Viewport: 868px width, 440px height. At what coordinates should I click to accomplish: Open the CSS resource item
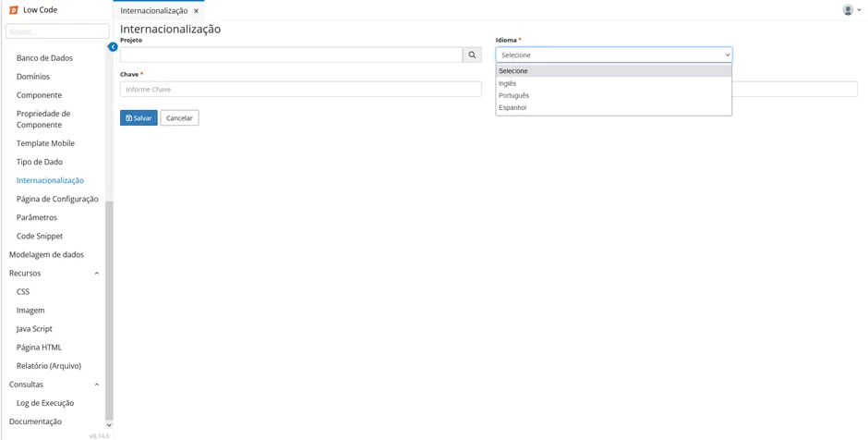click(x=23, y=291)
